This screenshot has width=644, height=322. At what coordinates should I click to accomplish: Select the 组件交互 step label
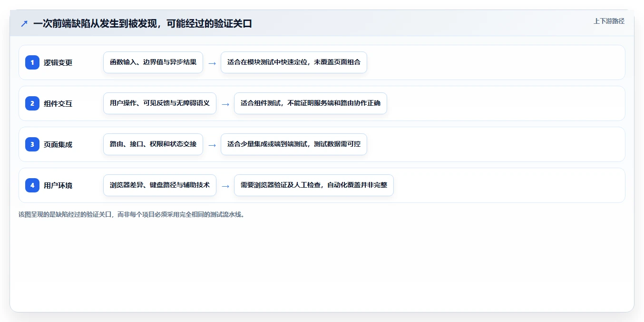[58, 103]
